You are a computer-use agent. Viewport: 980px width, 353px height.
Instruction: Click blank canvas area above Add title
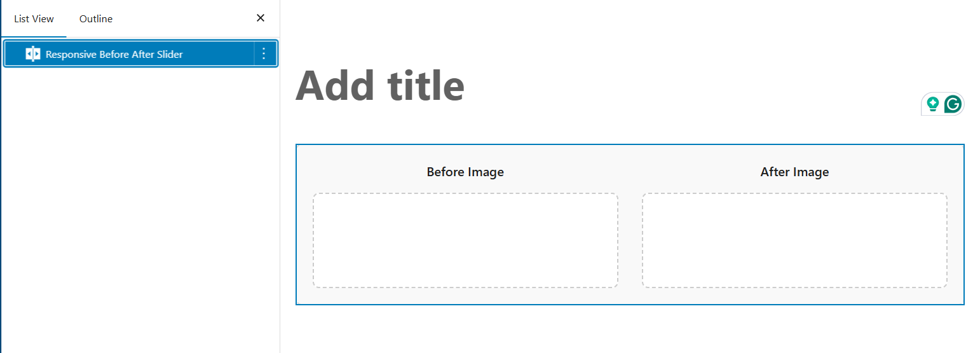[x=629, y=29]
